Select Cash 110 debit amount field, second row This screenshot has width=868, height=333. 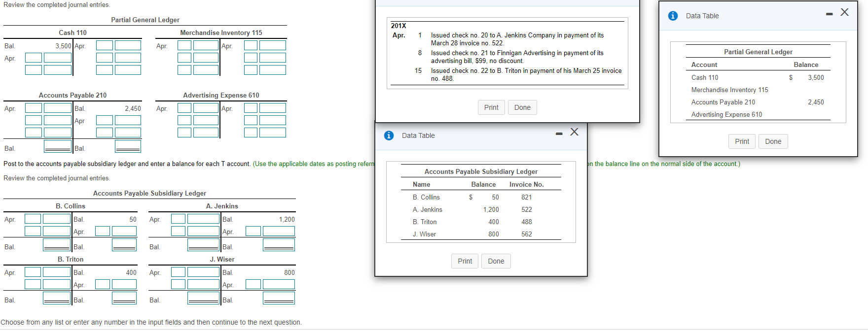tap(58, 58)
